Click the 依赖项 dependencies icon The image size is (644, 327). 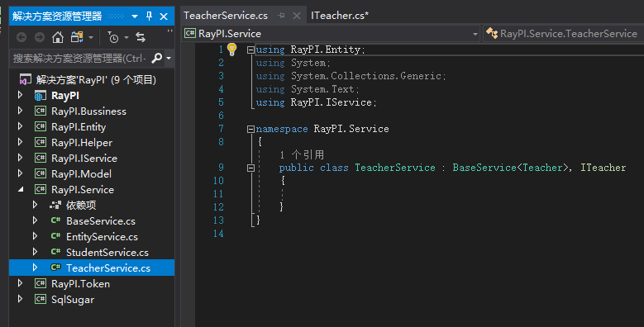click(x=55, y=205)
